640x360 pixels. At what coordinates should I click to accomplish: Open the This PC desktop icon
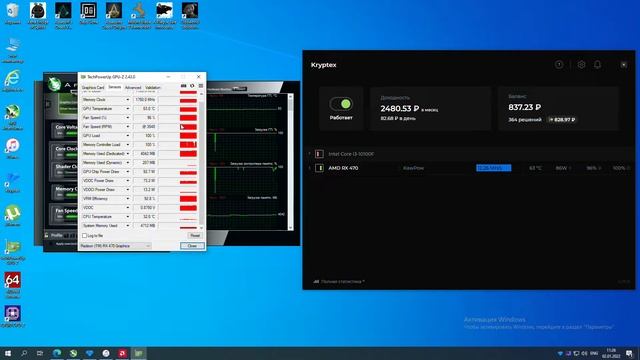point(13,50)
